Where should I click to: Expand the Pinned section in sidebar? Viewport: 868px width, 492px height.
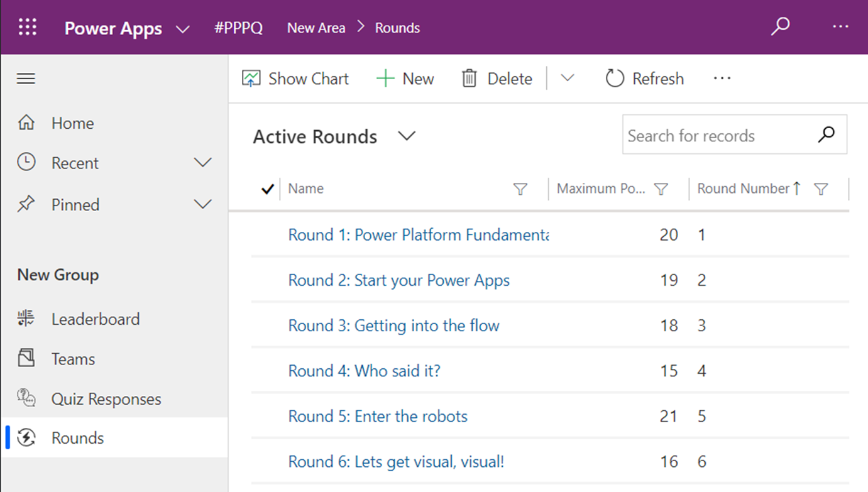tap(202, 204)
